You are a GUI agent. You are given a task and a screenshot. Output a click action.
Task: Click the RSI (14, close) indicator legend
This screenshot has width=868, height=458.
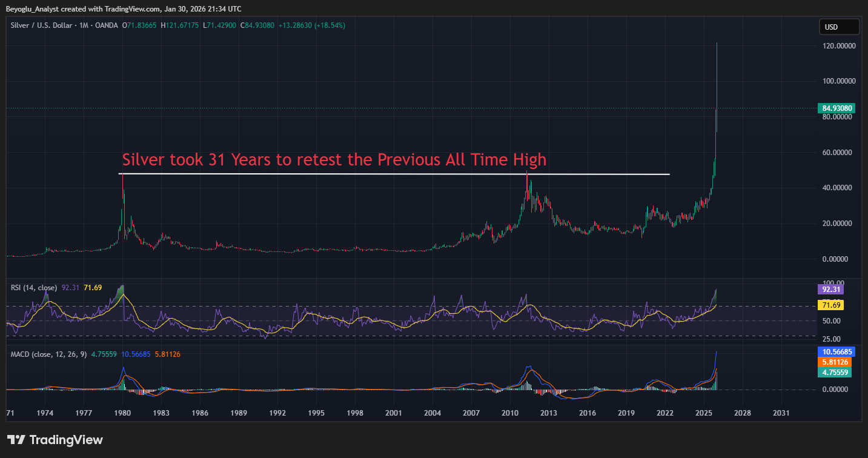coord(34,288)
